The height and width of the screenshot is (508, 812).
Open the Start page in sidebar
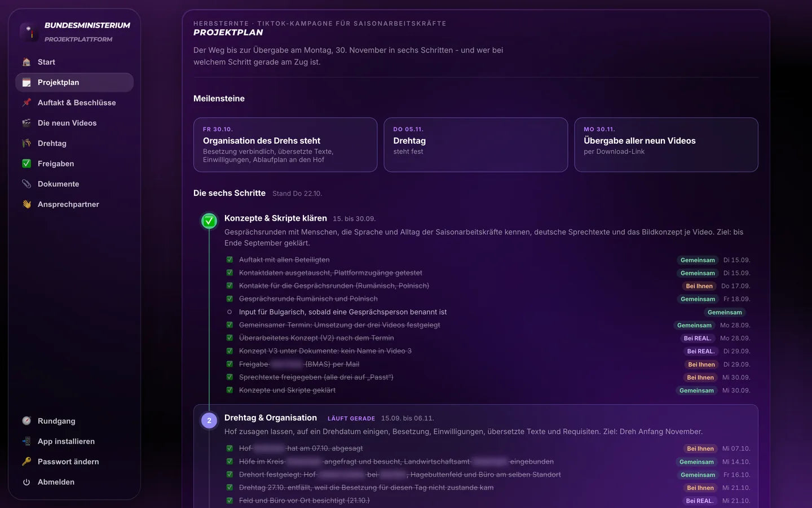pyautogui.click(x=74, y=62)
